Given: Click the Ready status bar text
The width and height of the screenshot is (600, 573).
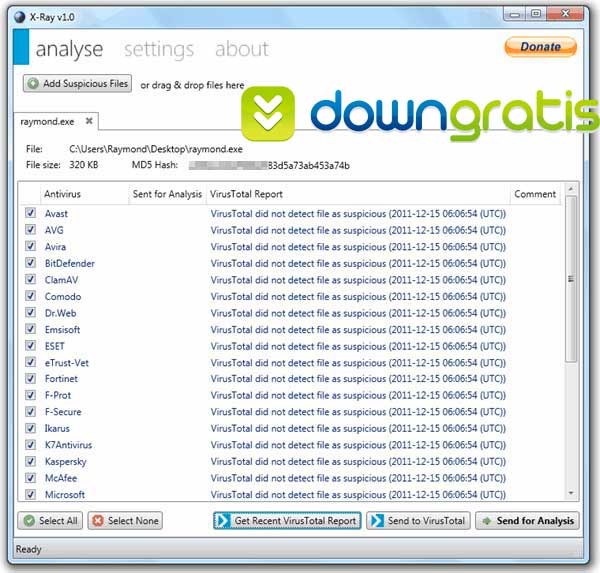Looking at the screenshot, I should pos(28,549).
